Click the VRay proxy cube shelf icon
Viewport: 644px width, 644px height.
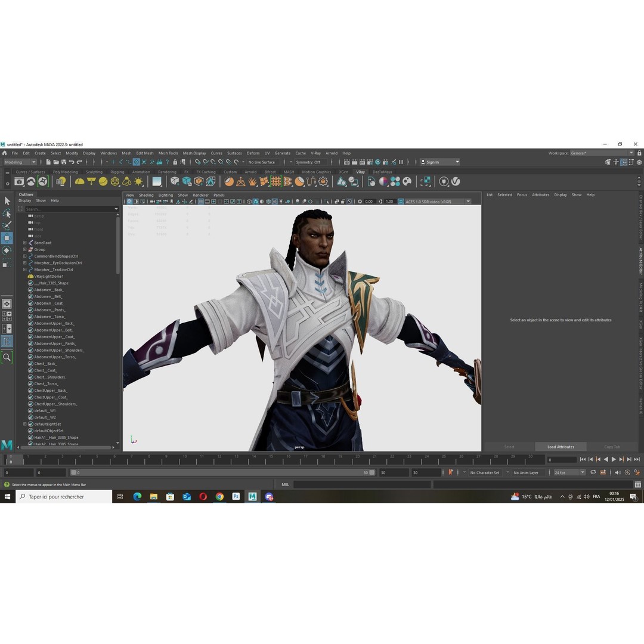(x=175, y=181)
